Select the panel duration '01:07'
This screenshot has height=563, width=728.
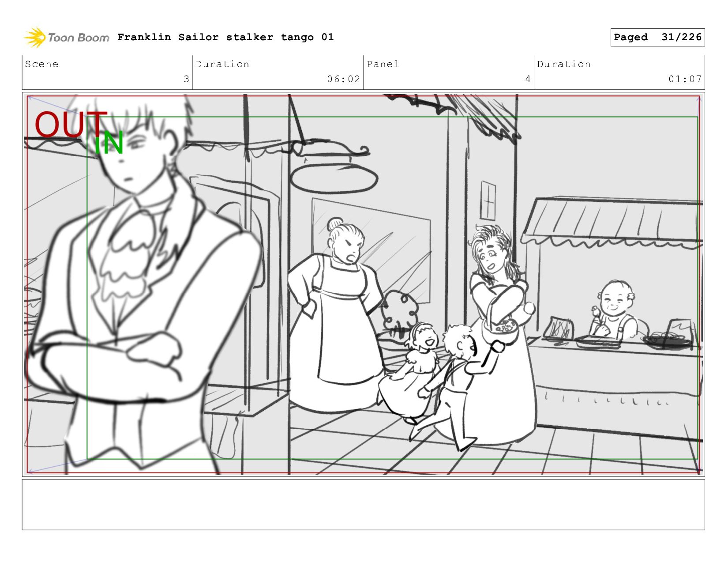(685, 79)
